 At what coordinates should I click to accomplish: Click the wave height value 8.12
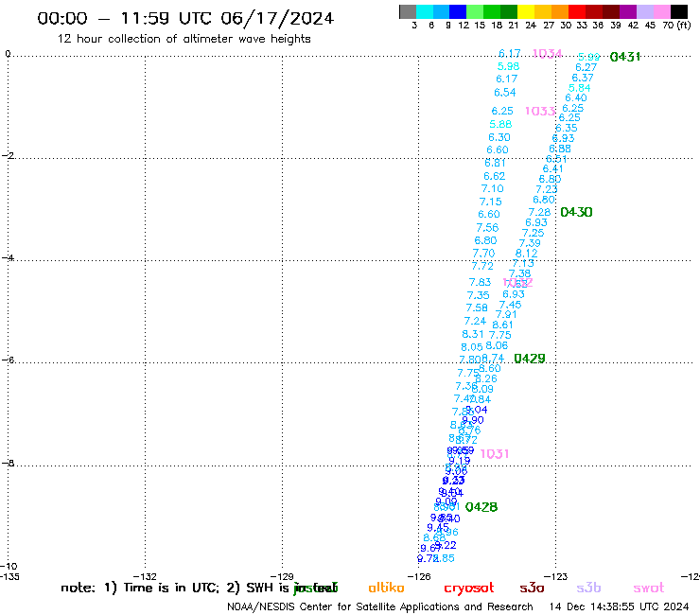[x=527, y=254]
